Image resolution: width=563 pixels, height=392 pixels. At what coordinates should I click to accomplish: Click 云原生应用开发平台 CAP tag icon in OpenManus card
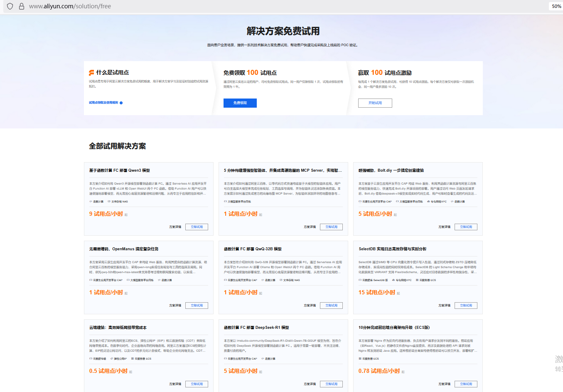(x=91, y=280)
